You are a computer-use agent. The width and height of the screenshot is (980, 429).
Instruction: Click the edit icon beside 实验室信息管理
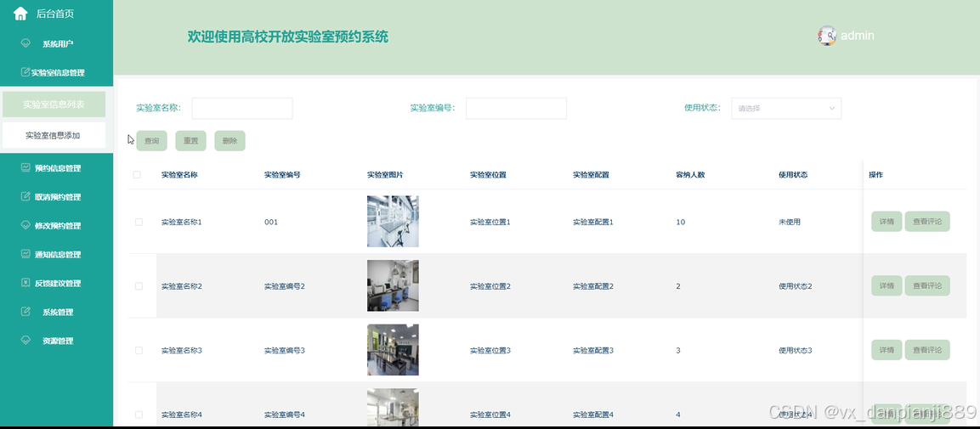tap(25, 72)
